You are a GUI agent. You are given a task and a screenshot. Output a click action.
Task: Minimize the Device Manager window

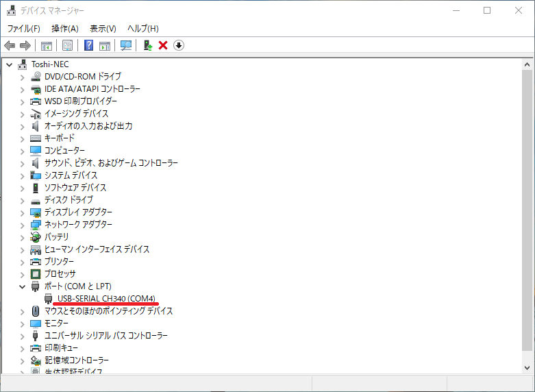point(456,10)
